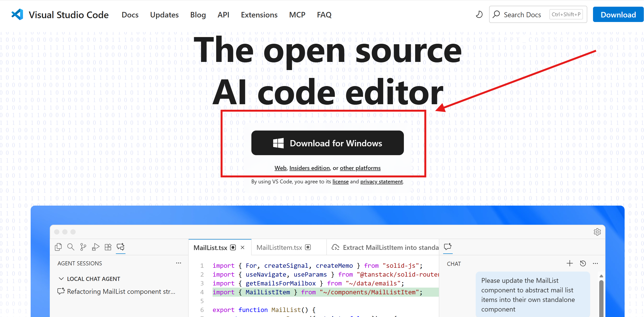This screenshot has height=317, width=644.
Task: Open the Extensions blocks icon
Action: 108,247
